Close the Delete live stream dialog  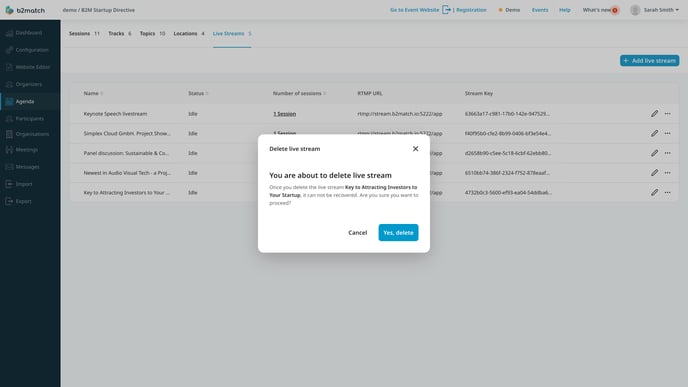(415, 149)
